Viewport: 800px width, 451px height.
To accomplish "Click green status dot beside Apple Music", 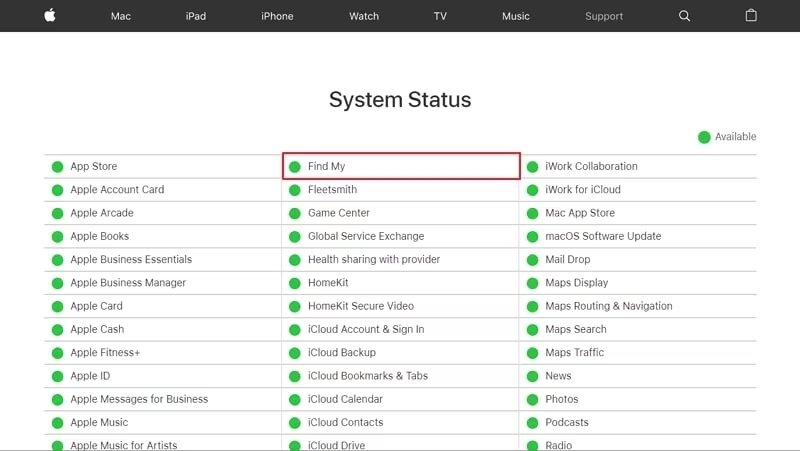I will point(58,423).
